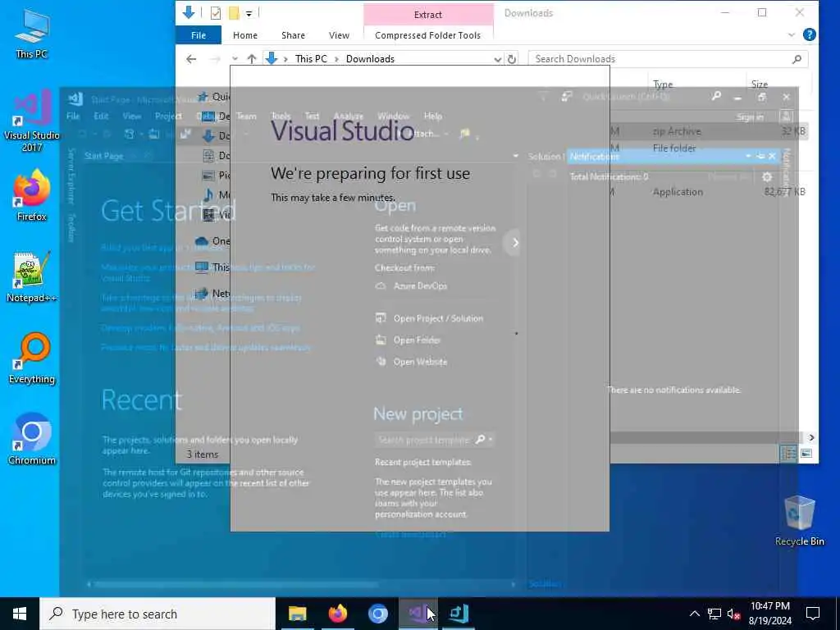840x630 pixels.
Task: Open the Windows Start menu
Action: 20,614
